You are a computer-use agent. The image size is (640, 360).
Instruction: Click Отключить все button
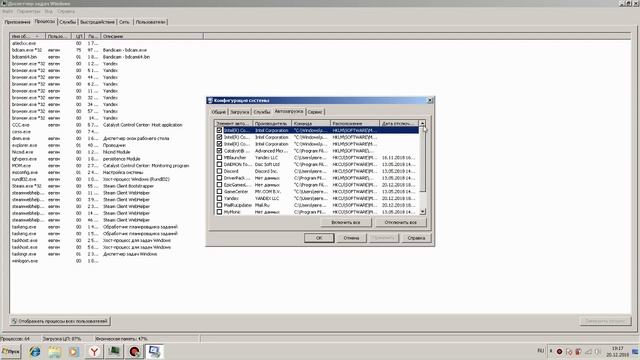[400, 222]
